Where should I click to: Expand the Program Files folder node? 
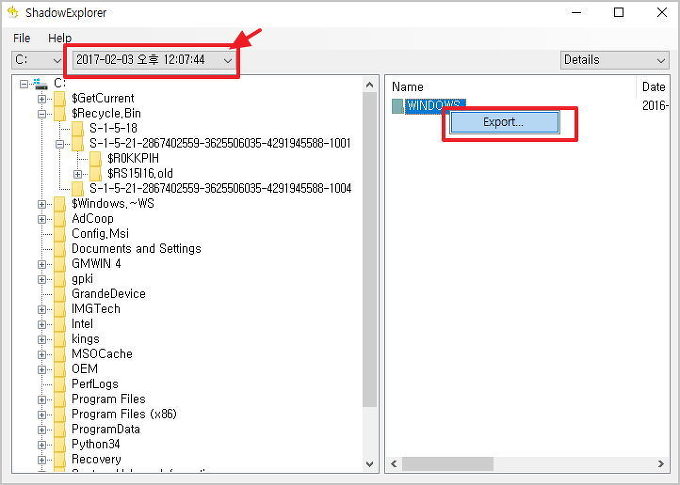(x=42, y=399)
